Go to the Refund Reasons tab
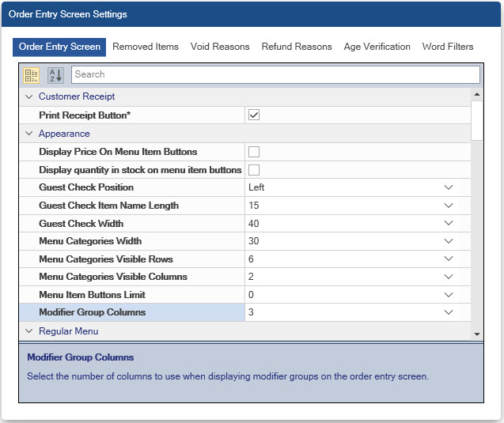 point(297,47)
